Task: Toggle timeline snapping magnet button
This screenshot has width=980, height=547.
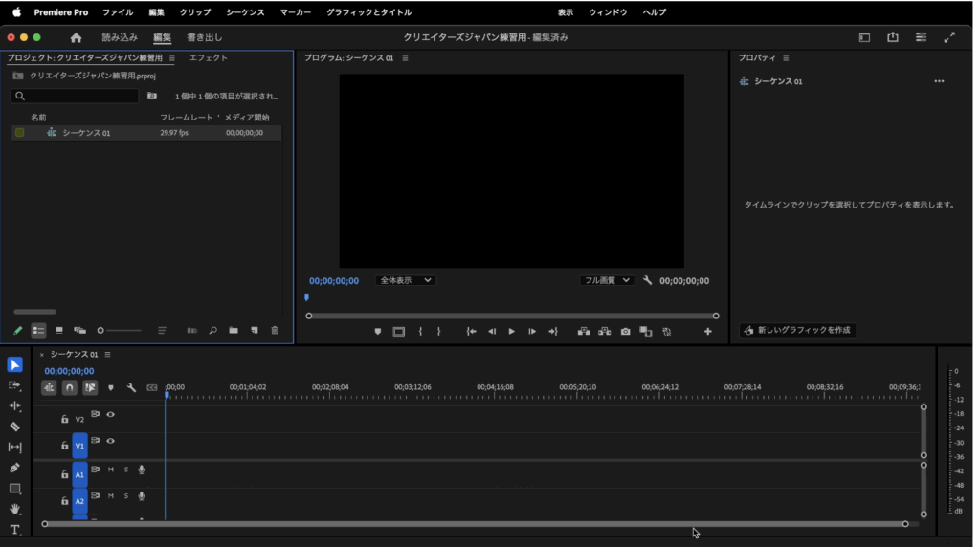Action: (x=69, y=388)
